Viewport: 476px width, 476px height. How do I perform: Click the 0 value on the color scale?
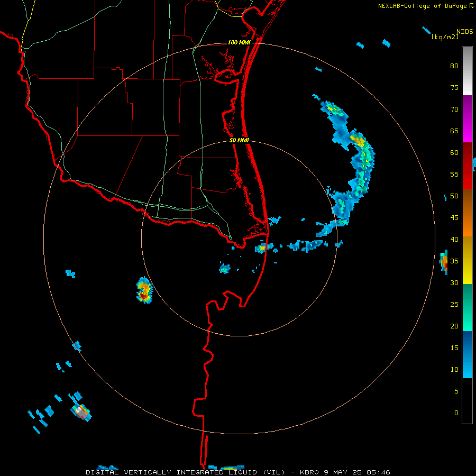[x=456, y=413]
